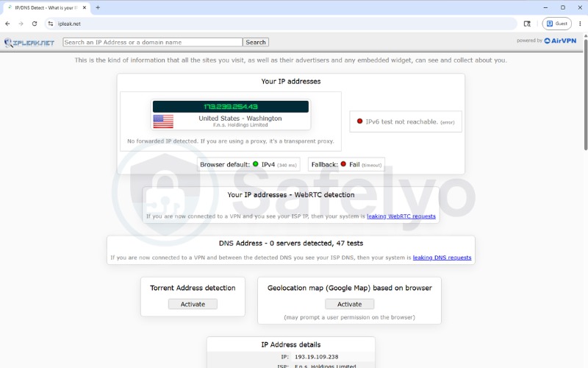
Task: Click the 'DNS Address - 0 servers detected' heading
Action: click(x=291, y=244)
